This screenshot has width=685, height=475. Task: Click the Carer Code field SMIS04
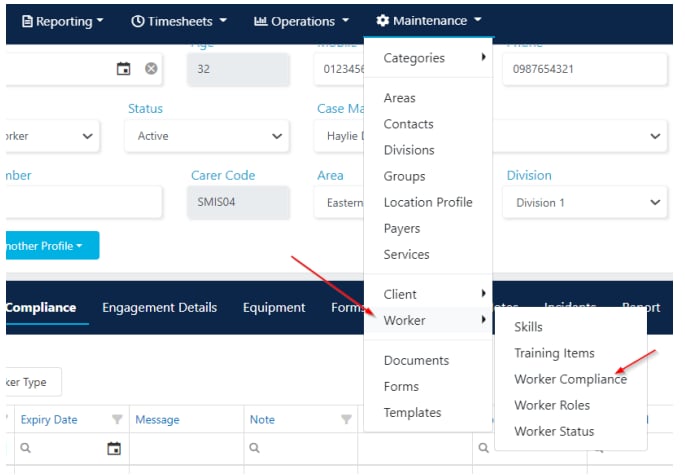[239, 202]
